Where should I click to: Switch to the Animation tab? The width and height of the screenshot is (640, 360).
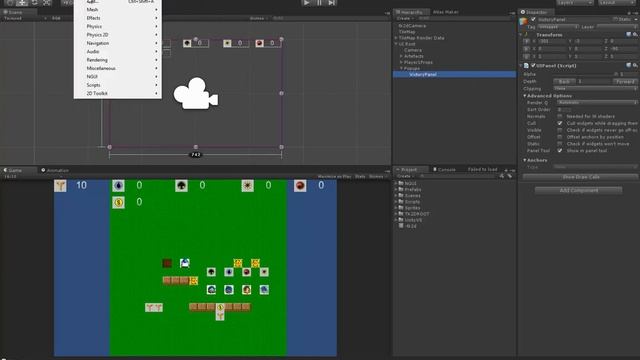click(x=55, y=170)
